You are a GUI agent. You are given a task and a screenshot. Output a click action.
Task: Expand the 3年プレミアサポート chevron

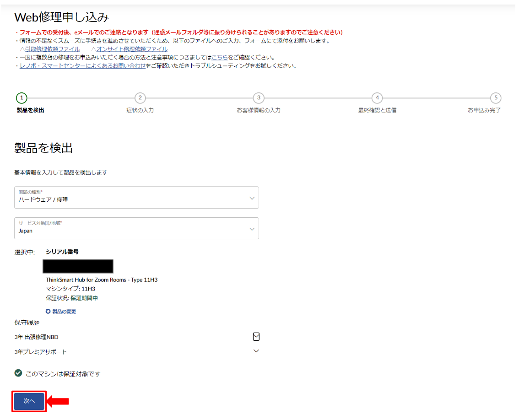256,351
